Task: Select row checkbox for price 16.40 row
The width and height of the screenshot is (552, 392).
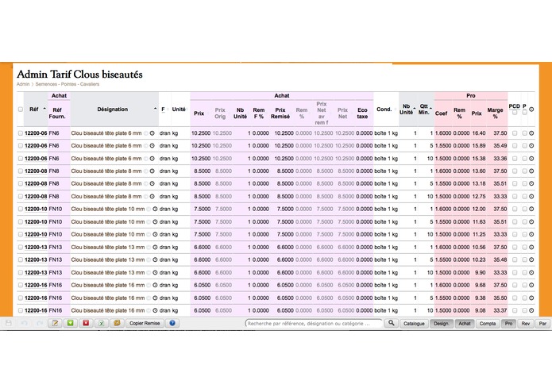Action: tap(21, 133)
